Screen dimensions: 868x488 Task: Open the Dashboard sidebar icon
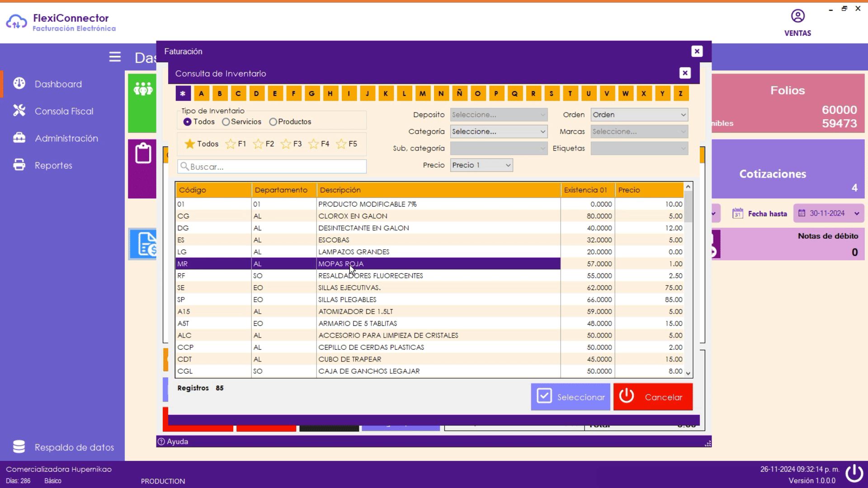(19, 83)
